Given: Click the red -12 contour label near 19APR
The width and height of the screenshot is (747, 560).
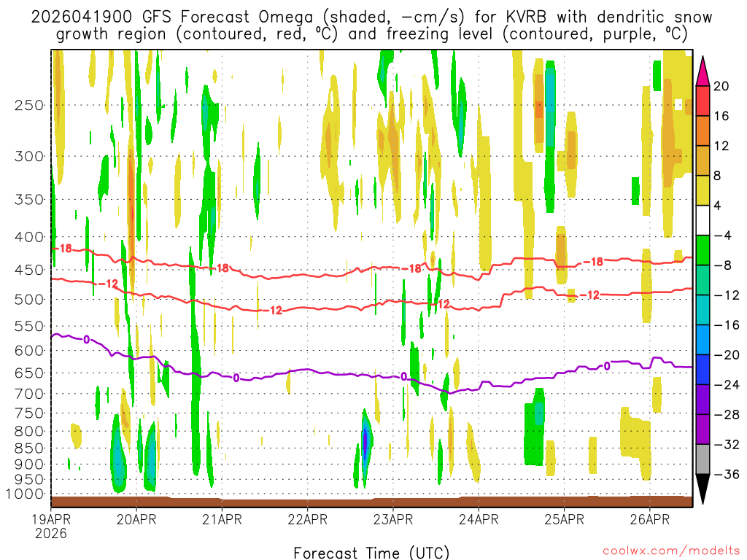Looking at the screenshot, I should coord(108,284).
